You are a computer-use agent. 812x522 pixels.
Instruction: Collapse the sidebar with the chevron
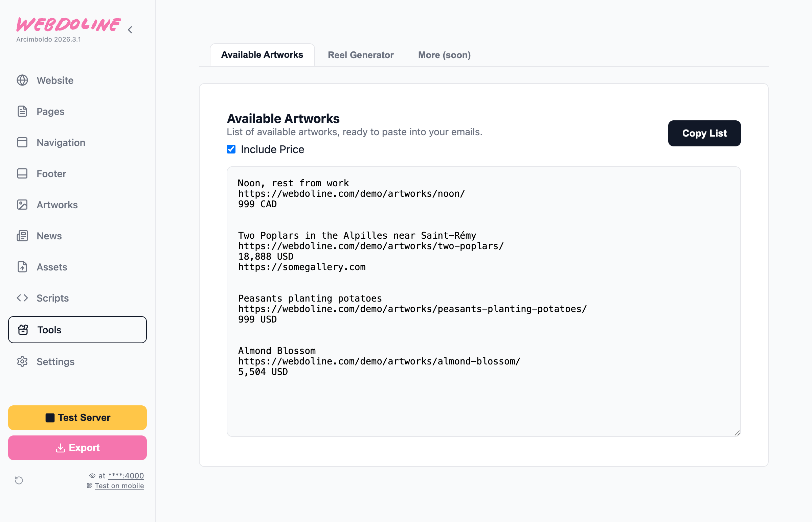pos(130,30)
